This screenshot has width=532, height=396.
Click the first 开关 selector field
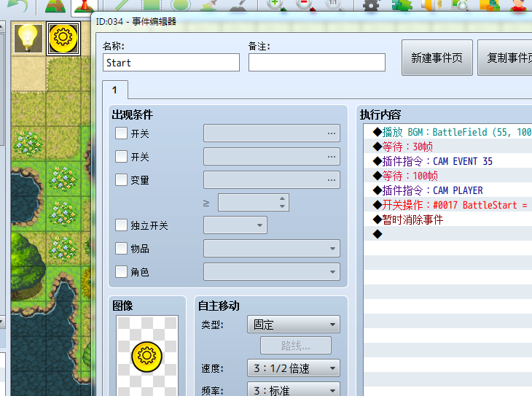click(x=271, y=133)
